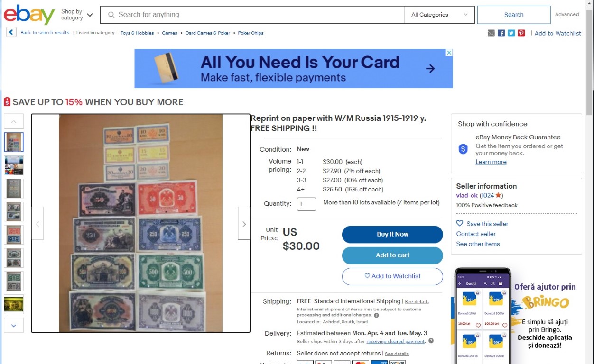Share listing via email icon
This screenshot has height=364, width=594.
pyautogui.click(x=491, y=33)
